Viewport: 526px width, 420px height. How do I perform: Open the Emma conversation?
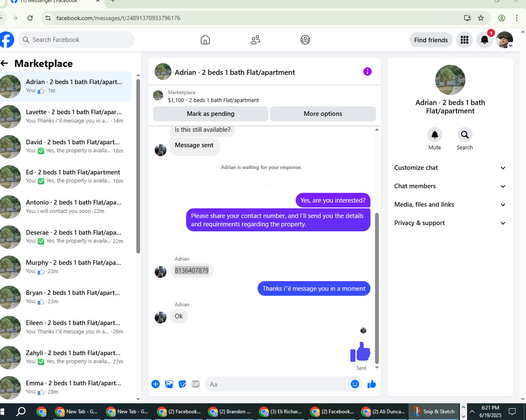point(66,387)
